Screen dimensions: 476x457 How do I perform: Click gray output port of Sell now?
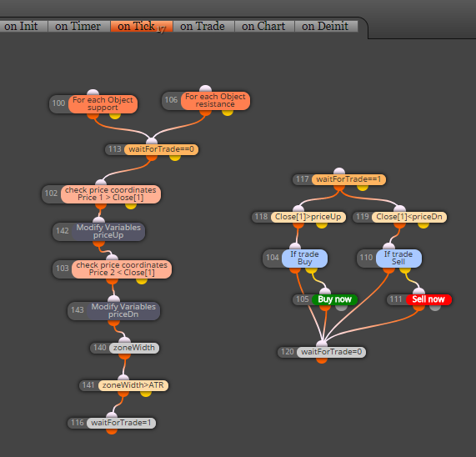tap(435, 308)
